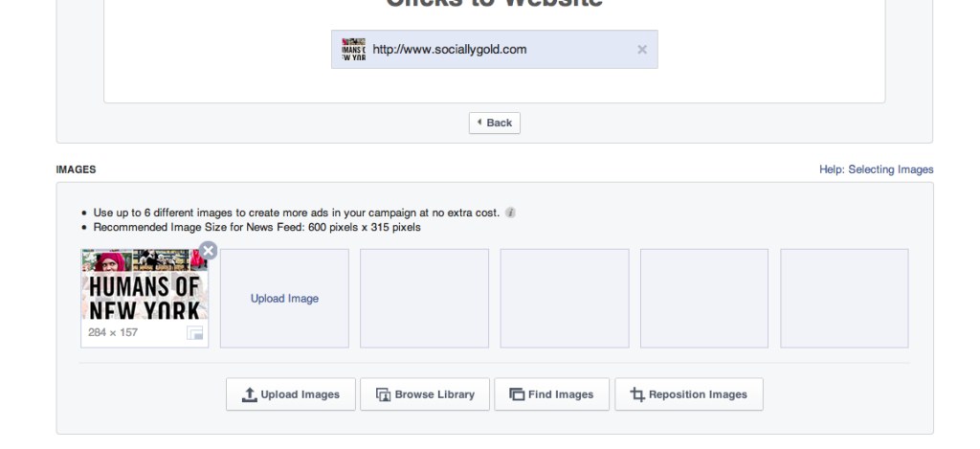
Task: Select the fourth empty image slot
Action: tap(565, 299)
